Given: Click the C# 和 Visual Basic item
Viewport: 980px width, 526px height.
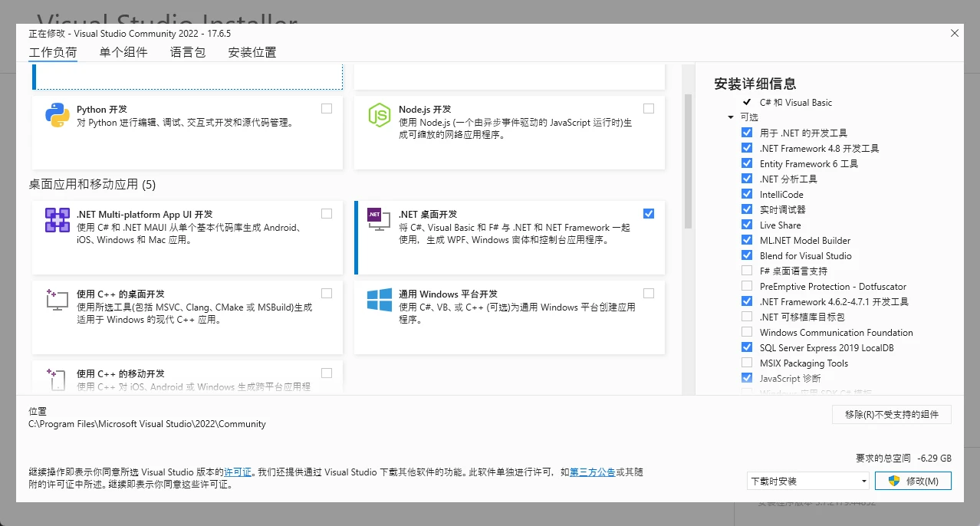Looking at the screenshot, I should 796,102.
